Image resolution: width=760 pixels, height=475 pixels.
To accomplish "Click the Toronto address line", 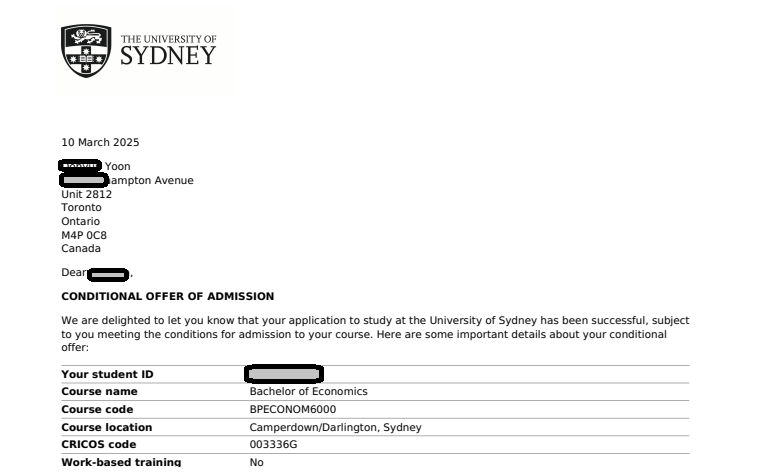I will pyautogui.click(x=81, y=208).
